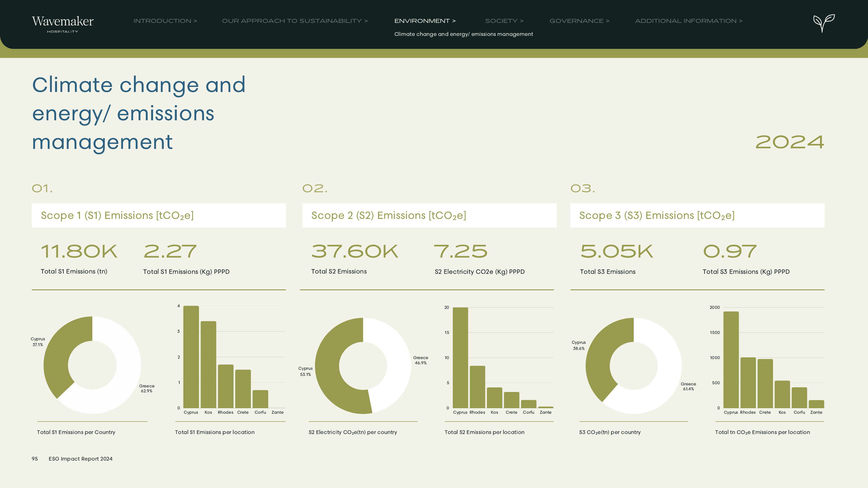Viewport: 868px width, 488px height.
Task: Click the 'Scope 1 (S1) Emissions' heading box
Action: point(159,216)
